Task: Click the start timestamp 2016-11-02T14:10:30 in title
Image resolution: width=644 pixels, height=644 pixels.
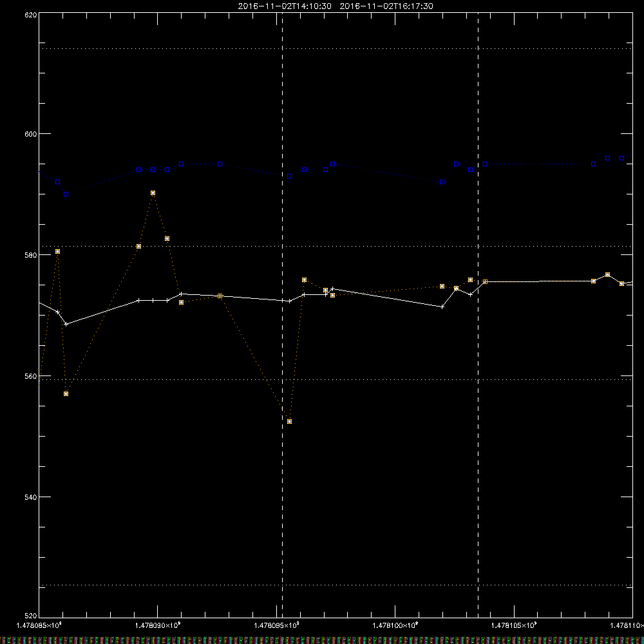Action: 285,6
